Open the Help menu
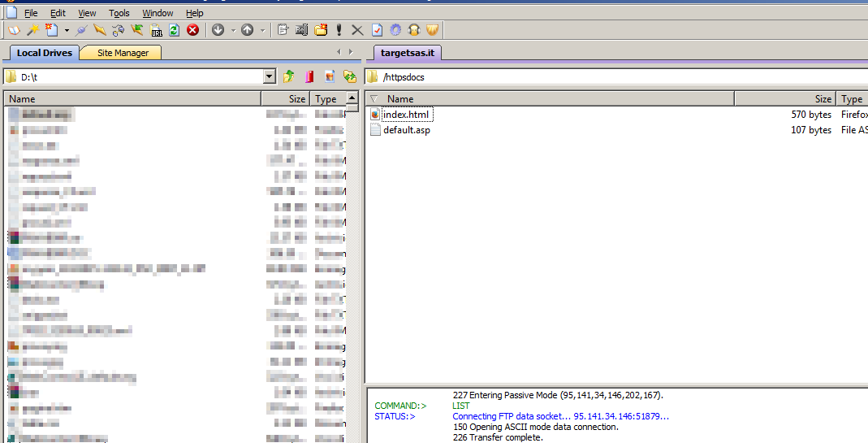The image size is (868, 443). coord(194,13)
